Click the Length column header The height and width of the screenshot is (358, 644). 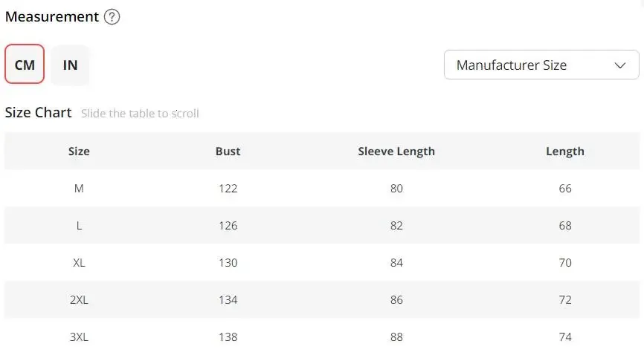tap(564, 151)
